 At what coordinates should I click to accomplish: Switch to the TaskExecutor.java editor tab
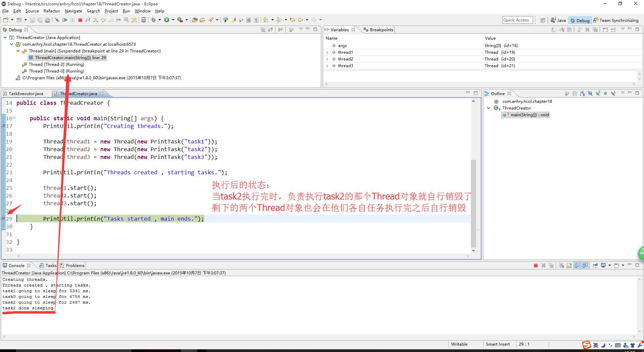click(26, 94)
